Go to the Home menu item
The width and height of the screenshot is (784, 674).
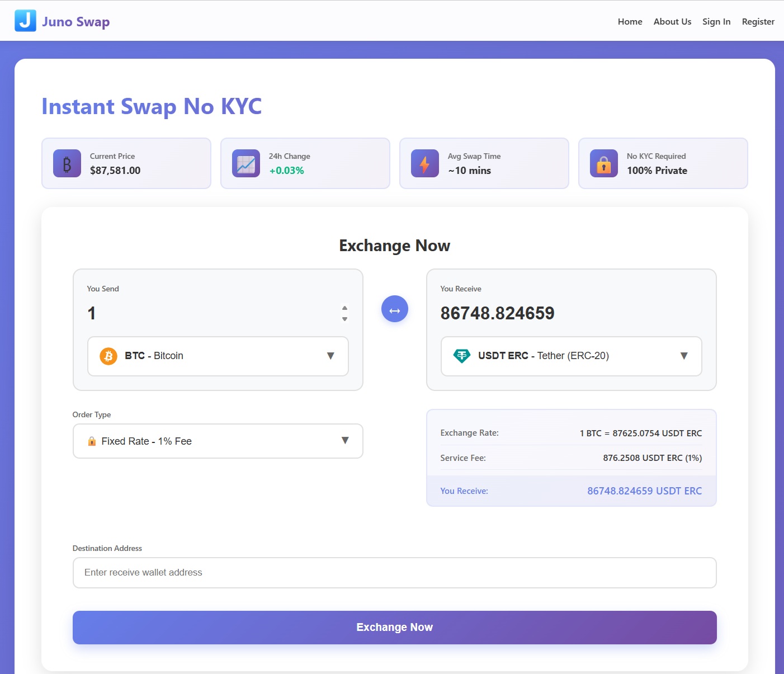pyautogui.click(x=630, y=22)
